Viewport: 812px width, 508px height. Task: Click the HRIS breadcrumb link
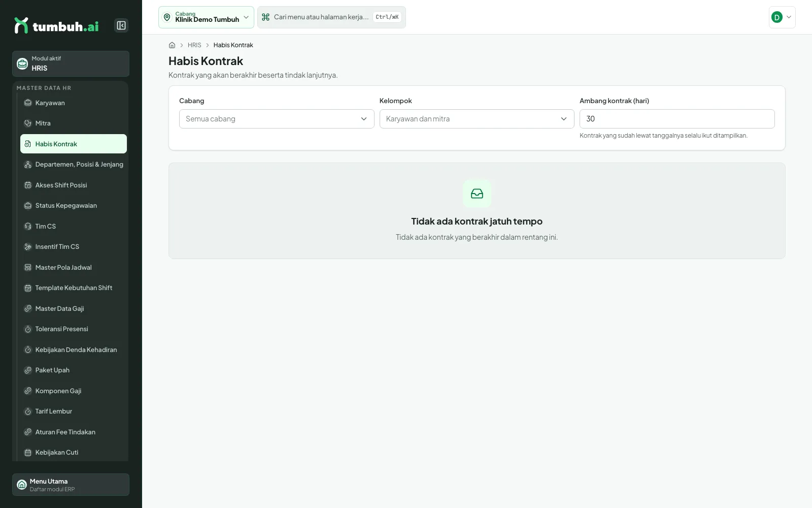pyautogui.click(x=194, y=45)
